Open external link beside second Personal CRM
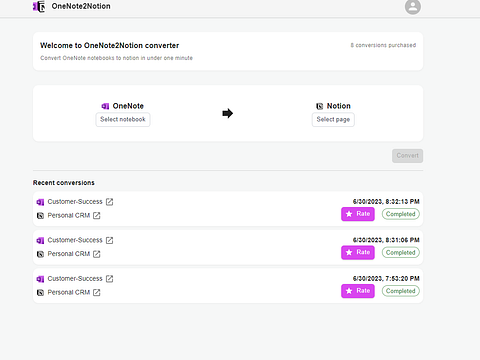Image resolution: width=480 pixels, height=360 pixels. (x=97, y=254)
